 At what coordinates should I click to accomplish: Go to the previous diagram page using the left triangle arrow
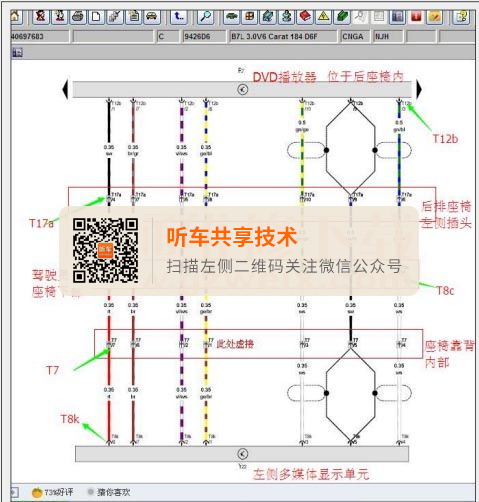click(66, 89)
